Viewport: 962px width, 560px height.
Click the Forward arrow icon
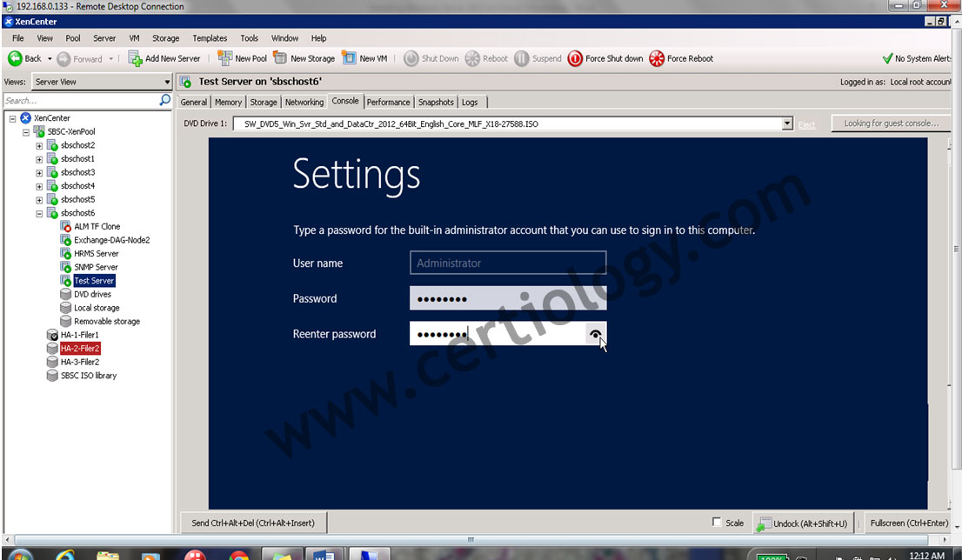(x=63, y=59)
